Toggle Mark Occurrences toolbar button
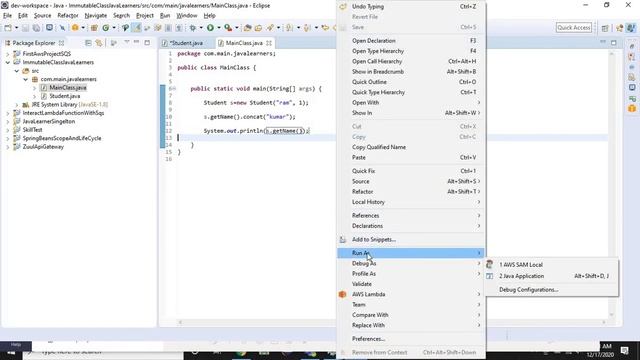 tap(136, 28)
